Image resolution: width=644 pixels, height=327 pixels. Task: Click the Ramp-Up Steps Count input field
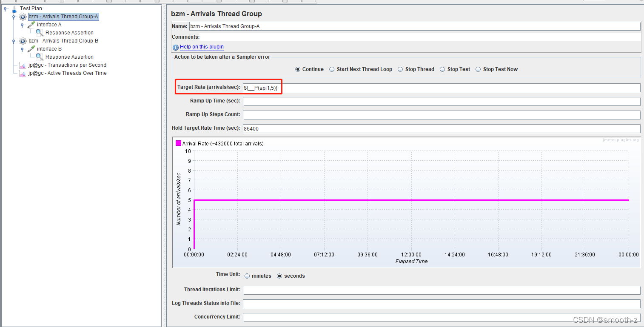point(442,115)
